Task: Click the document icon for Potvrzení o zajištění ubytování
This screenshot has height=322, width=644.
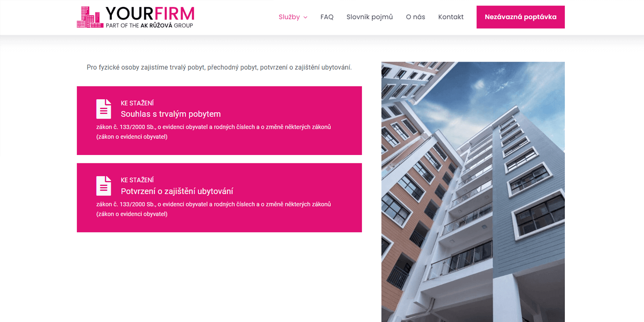Action: (x=104, y=186)
